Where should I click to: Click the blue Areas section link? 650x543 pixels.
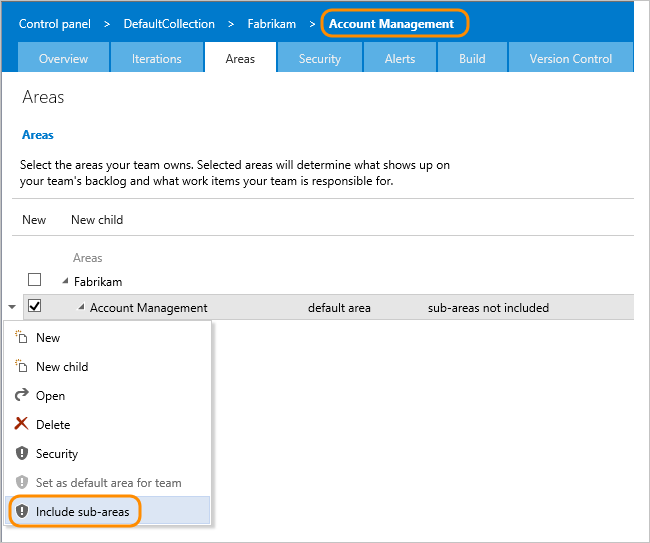tap(38, 135)
